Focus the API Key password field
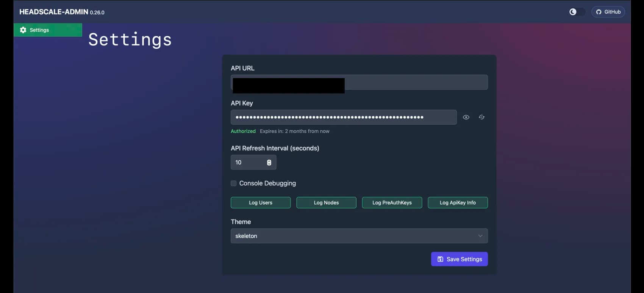The image size is (644, 293). [344, 117]
